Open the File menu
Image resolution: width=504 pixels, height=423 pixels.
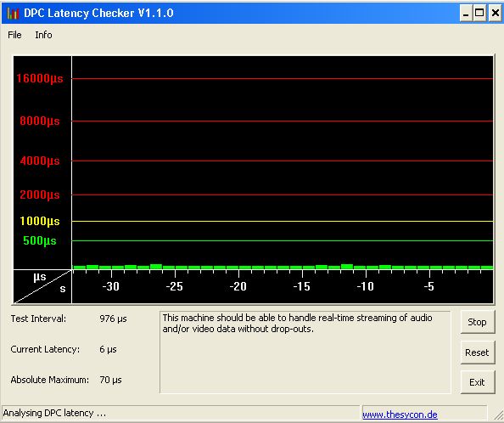point(14,35)
